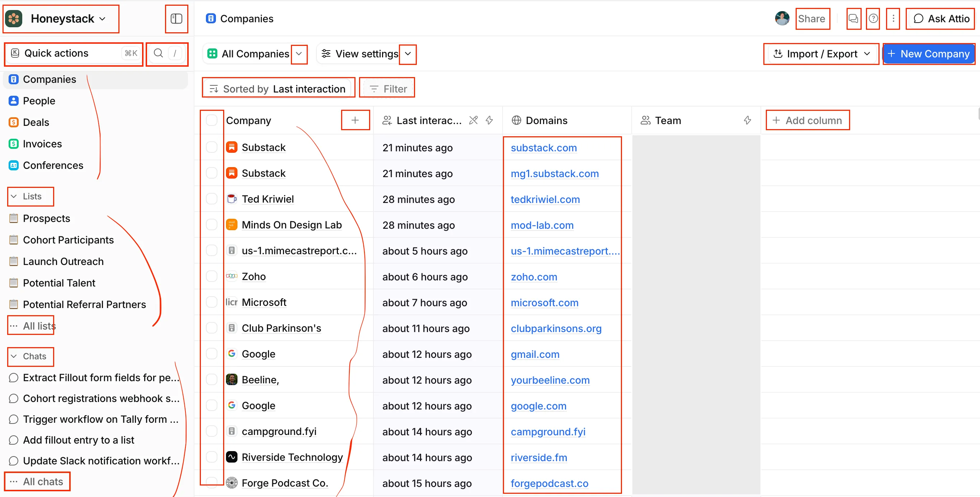Open the search magnifier icon
The image size is (980, 497).
coord(159,53)
